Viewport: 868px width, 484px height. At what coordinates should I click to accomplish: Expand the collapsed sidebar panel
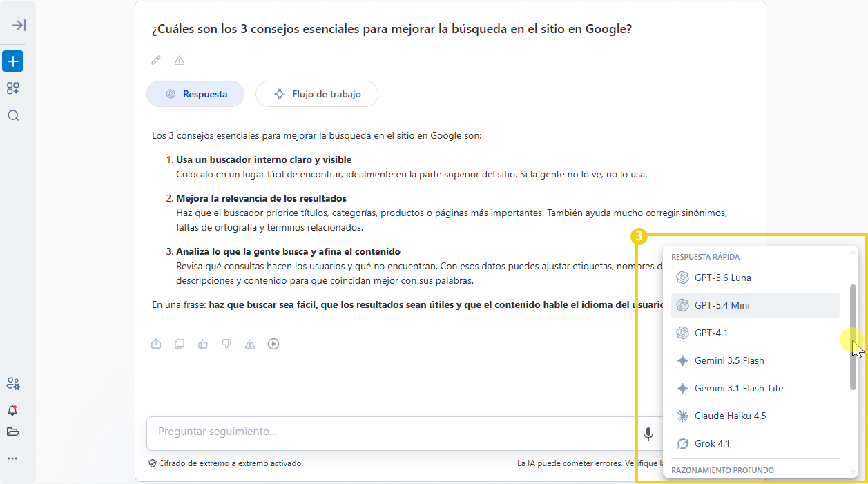pyautogui.click(x=19, y=26)
